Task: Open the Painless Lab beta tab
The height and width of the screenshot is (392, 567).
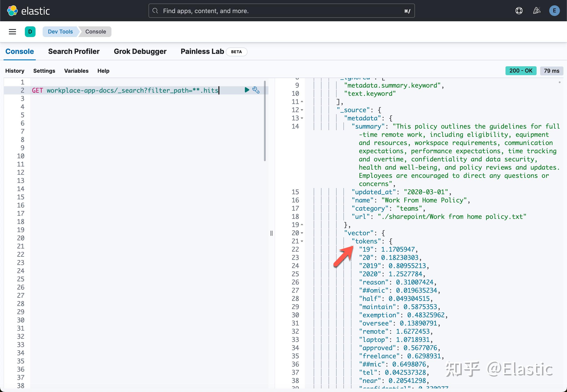Action: click(202, 51)
